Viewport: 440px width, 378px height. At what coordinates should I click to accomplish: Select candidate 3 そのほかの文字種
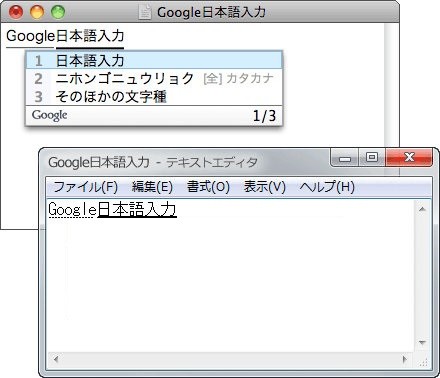154,97
